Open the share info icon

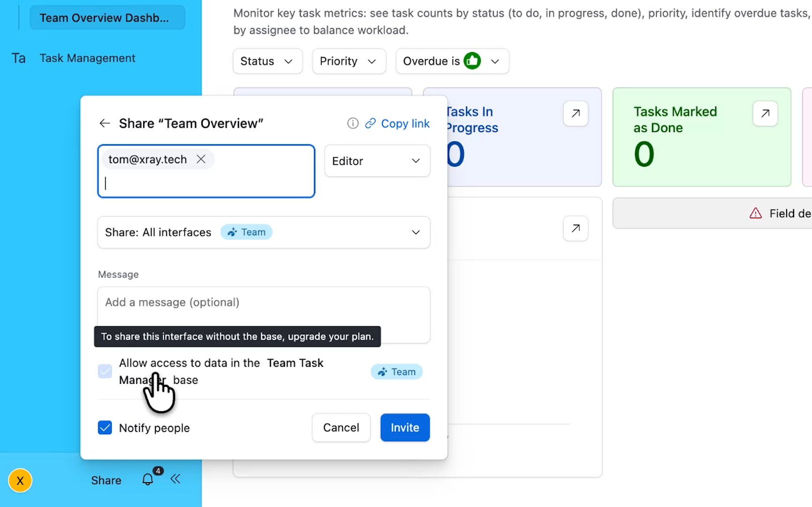coord(352,123)
